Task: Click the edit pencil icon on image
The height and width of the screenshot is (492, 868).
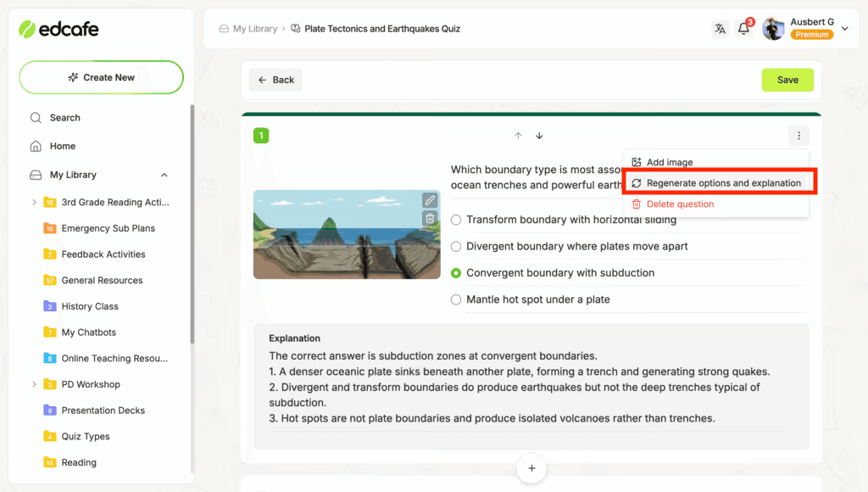Action: click(x=430, y=200)
